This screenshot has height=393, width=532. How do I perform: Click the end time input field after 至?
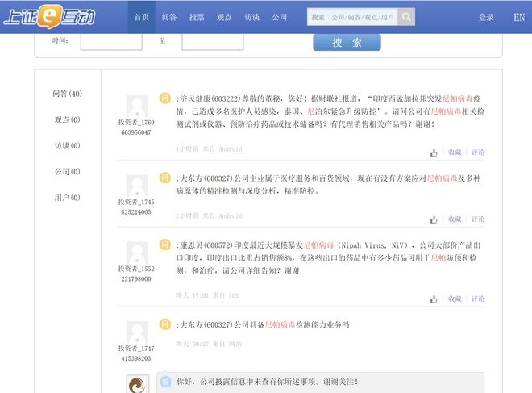(213, 41)
